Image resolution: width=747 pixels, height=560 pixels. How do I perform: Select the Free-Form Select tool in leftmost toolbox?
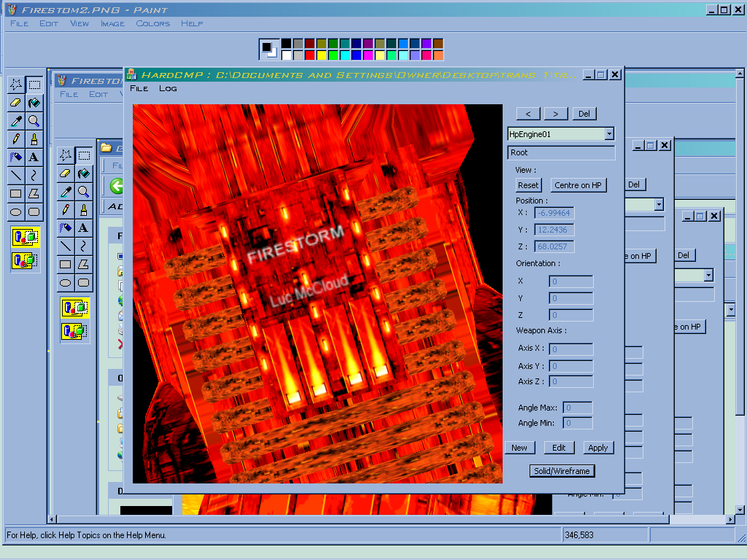(x=15, y=85)
